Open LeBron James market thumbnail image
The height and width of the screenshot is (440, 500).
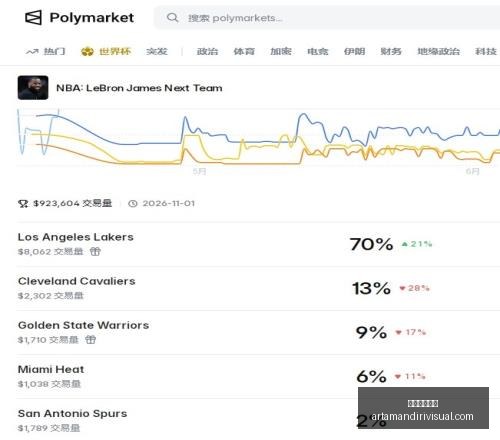coord(33,88)
